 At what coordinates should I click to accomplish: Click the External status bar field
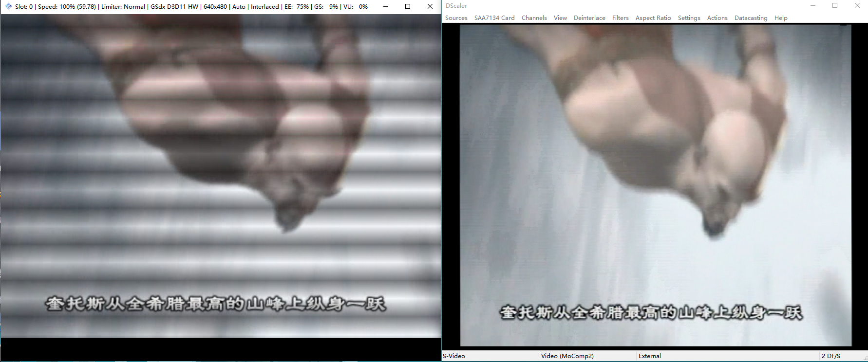pos(728,356)
